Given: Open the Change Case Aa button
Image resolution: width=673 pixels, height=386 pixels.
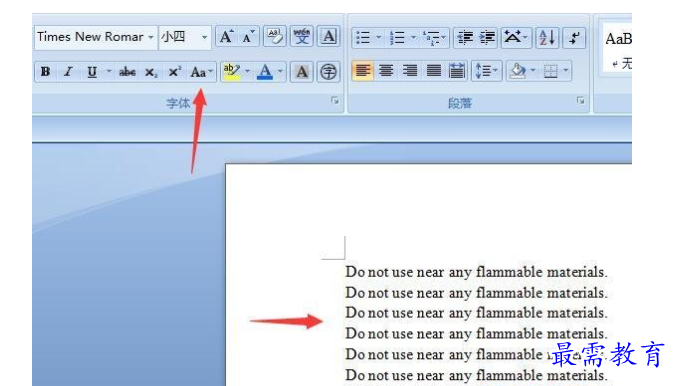Looking at the screenshot, I should [201, 72].
